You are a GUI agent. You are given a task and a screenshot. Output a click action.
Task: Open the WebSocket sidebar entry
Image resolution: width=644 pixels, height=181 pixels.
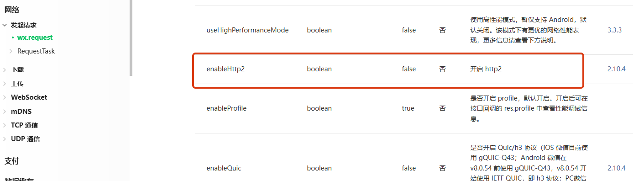click(29, 97)
